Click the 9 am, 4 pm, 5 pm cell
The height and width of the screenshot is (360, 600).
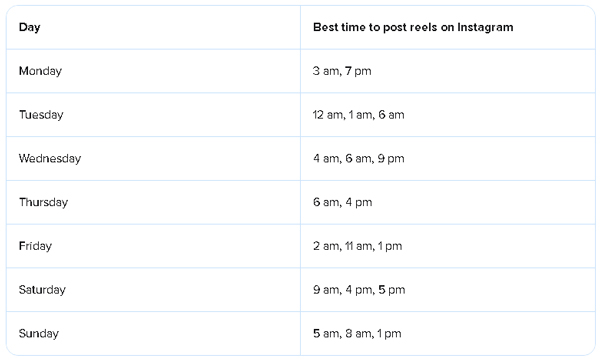(x=359, y=290)
